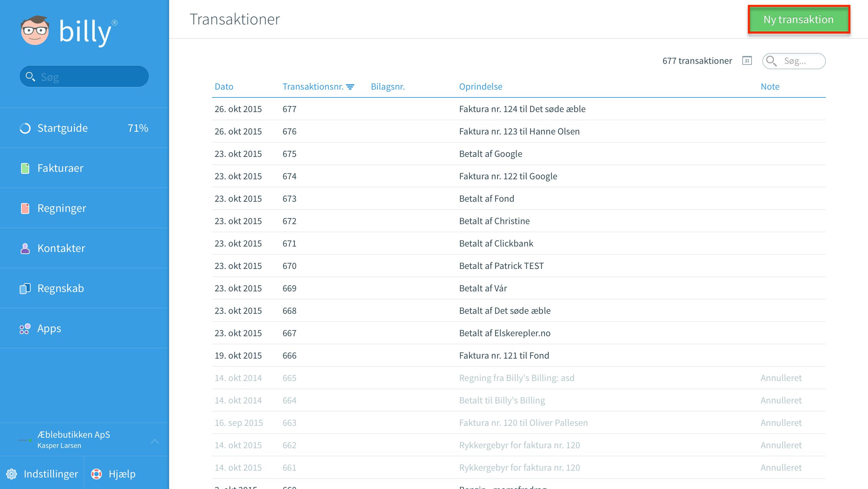Open Kontakter section
This screenshot has height=489, width=868.
click(85, 248)
